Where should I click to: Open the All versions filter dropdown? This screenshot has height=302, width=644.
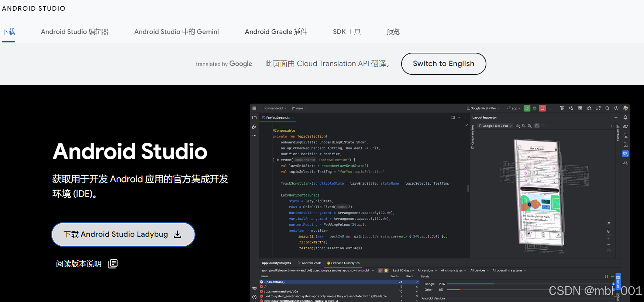(x=427, y=270)
